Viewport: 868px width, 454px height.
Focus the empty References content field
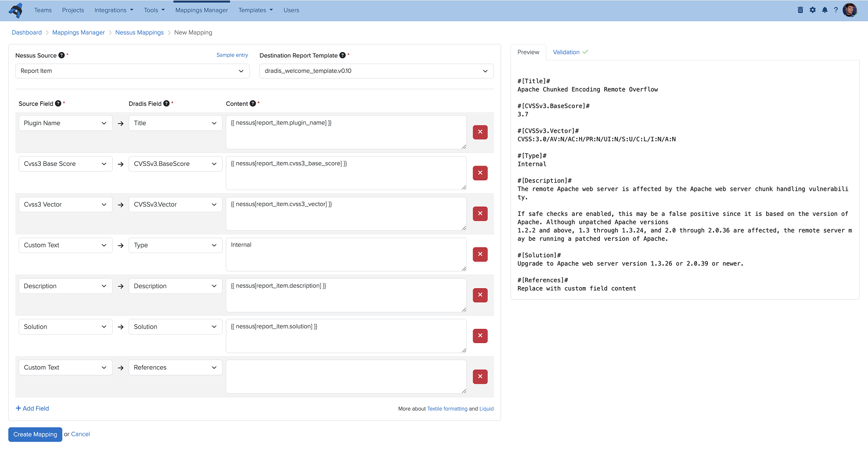346,377
